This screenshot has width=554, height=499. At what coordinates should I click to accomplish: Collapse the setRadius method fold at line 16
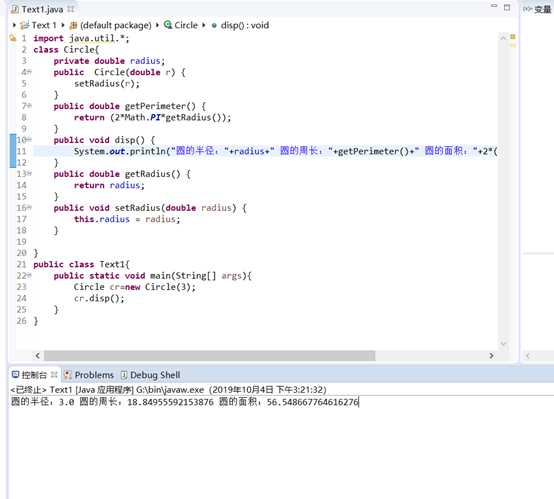30,207
